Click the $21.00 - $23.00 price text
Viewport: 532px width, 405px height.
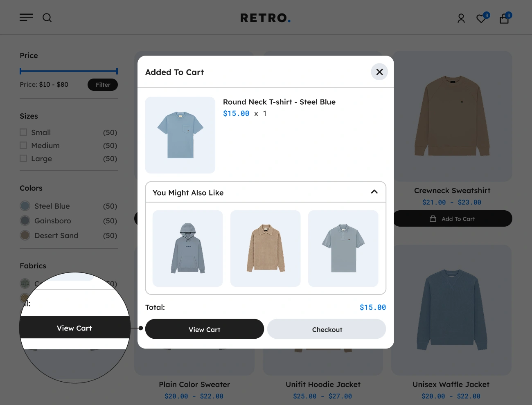coord(452,202)
